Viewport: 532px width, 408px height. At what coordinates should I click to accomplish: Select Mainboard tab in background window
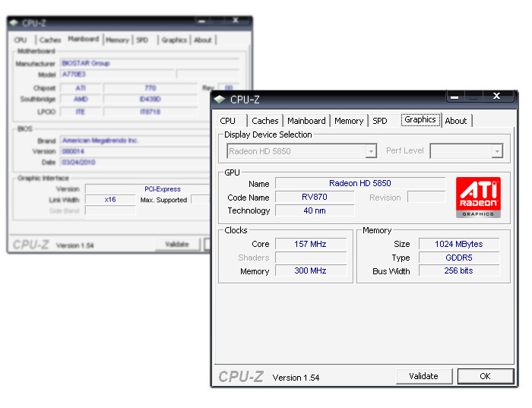[84, 39]
